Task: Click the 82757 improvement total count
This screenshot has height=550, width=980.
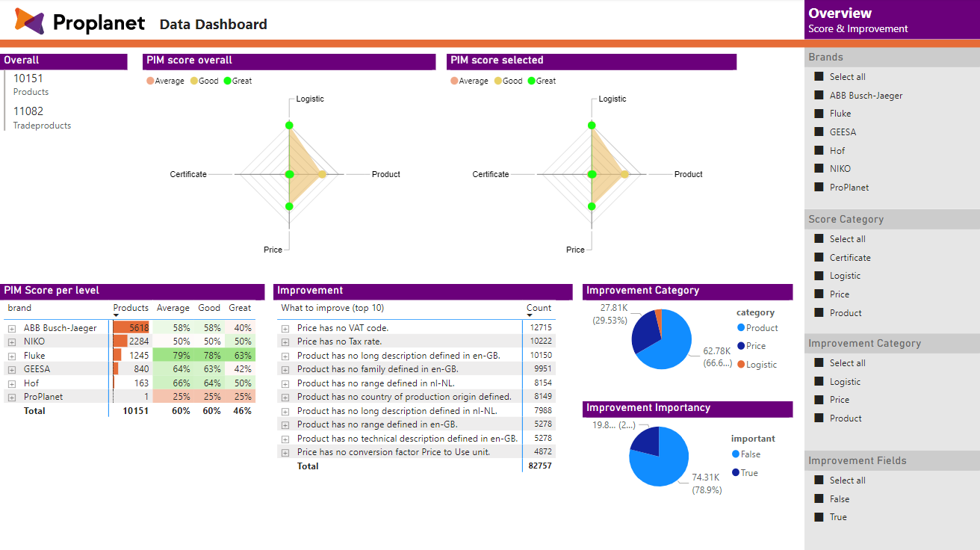Action: tap(540, 466)
